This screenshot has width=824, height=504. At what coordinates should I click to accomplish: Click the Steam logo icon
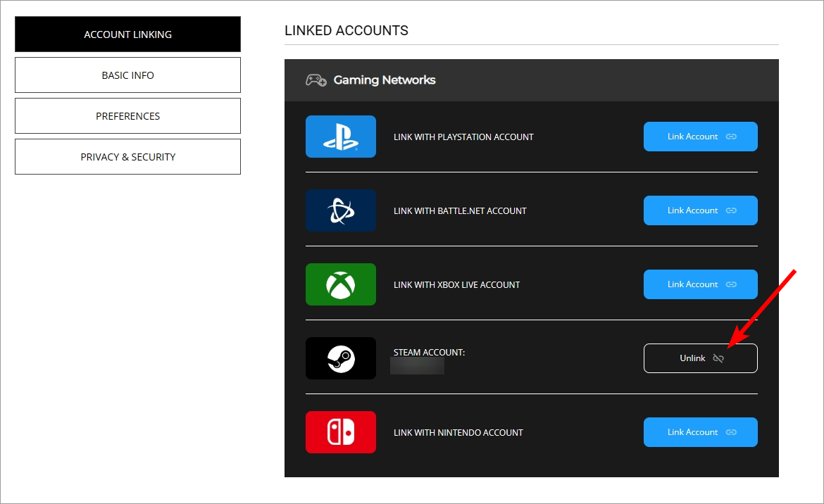click(x=341, y=358)
